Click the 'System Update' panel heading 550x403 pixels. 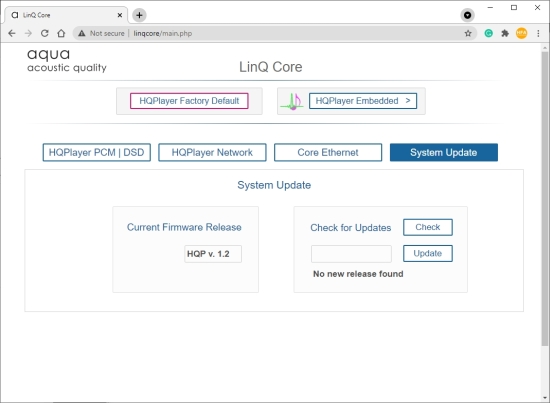(x=274, y=185)
